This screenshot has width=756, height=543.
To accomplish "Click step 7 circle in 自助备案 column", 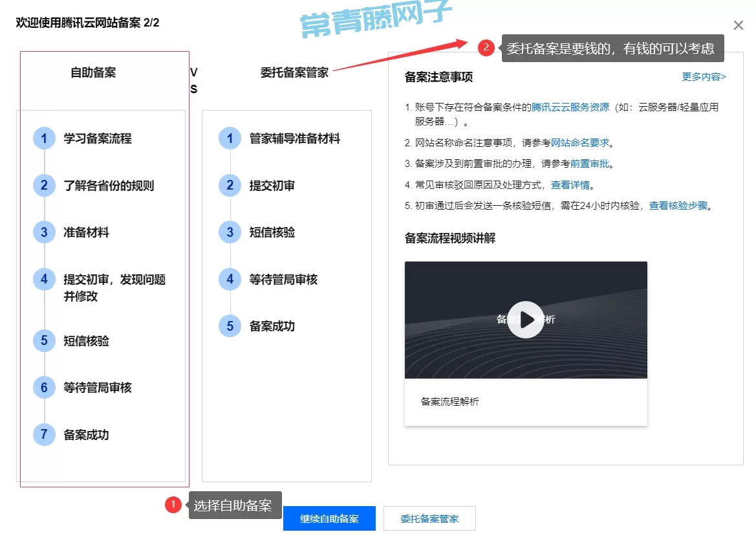I will [x=44, y=434].
